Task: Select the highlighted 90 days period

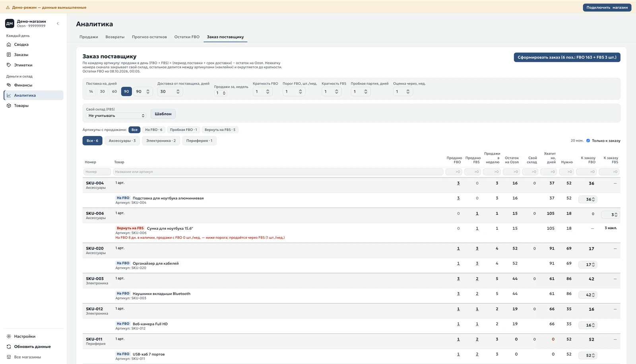Action: (126, 91)
